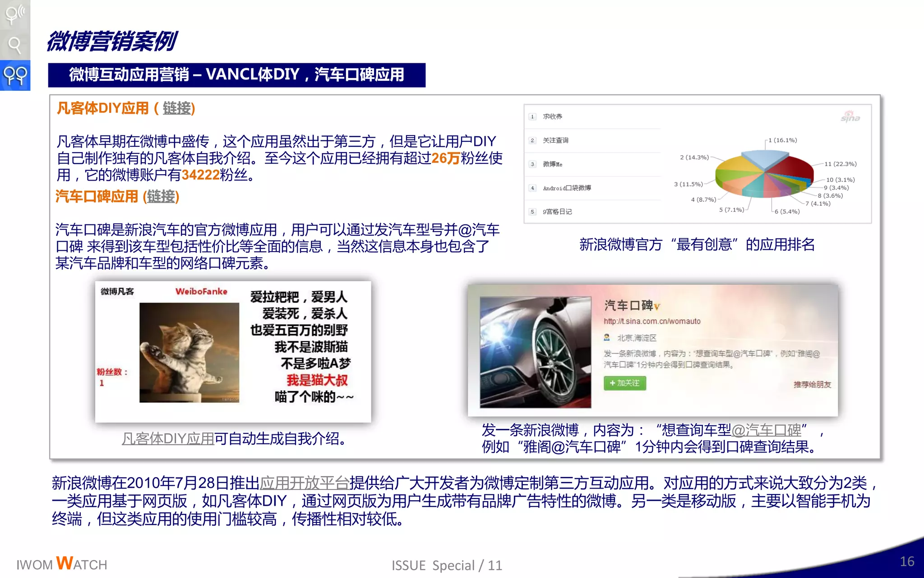Image resolution: width=924 pixels, height=578 pixels.
Task: Select ranking row 3 微博Me
Action: [592, 164]
